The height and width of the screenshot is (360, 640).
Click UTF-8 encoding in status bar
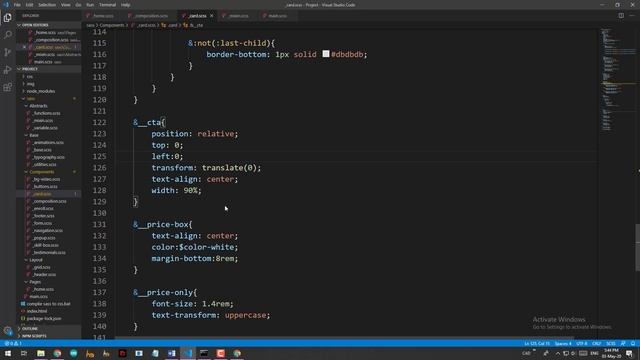[582, 343]
